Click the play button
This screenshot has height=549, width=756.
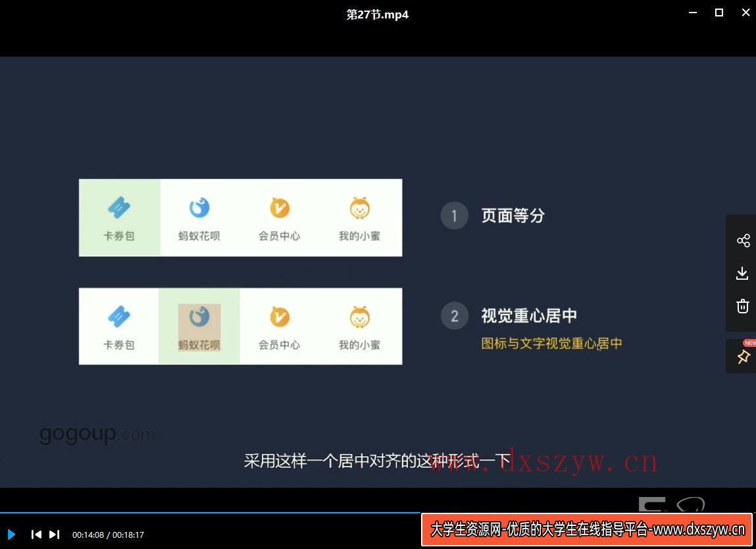pos(12,535)
